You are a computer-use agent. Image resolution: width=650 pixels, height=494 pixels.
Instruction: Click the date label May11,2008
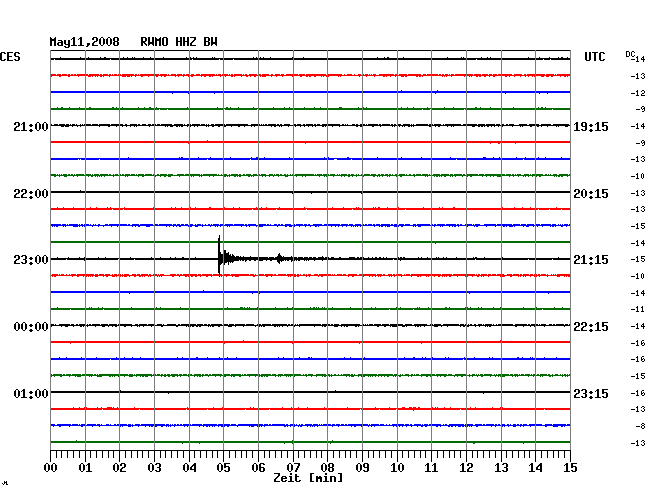pos(85,42)
